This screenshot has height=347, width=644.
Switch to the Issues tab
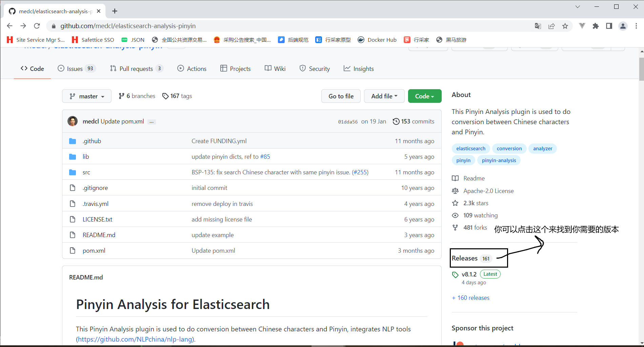(77, 69)
